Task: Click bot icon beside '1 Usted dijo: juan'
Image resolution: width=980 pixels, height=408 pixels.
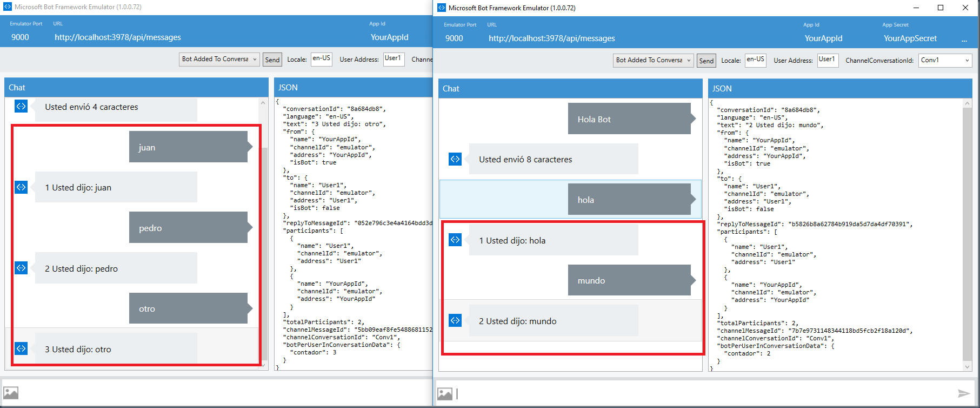Action: [21, 187]
